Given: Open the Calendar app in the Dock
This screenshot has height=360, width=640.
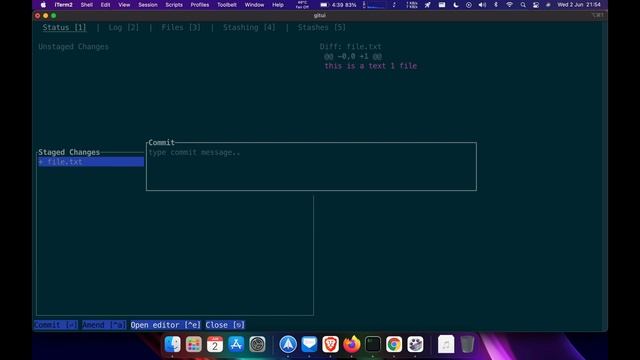Looking at the screenshot, I should (x=215, y=344).
